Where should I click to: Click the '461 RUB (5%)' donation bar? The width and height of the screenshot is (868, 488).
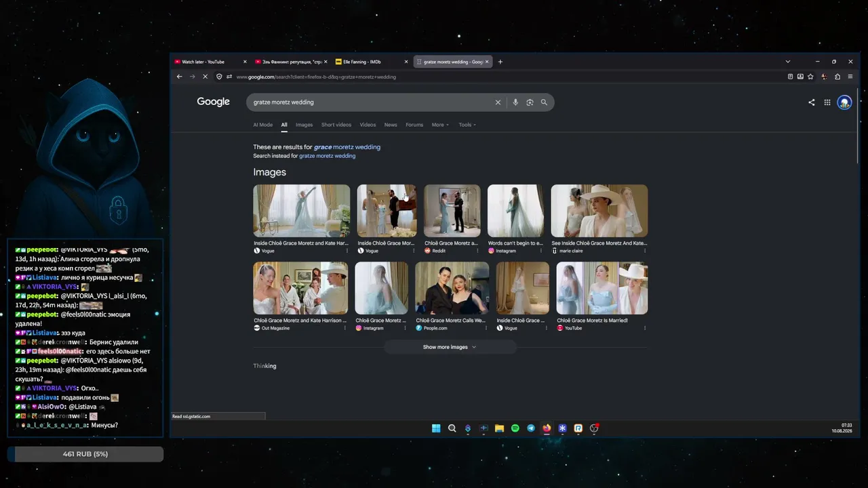[x=85, y=454]
